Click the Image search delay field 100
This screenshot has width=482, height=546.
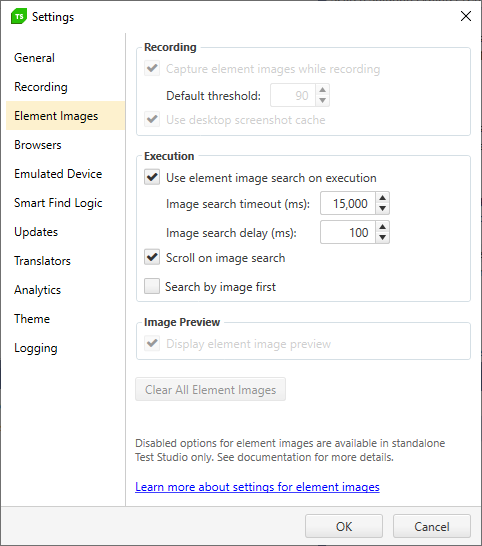pos(348,232)
